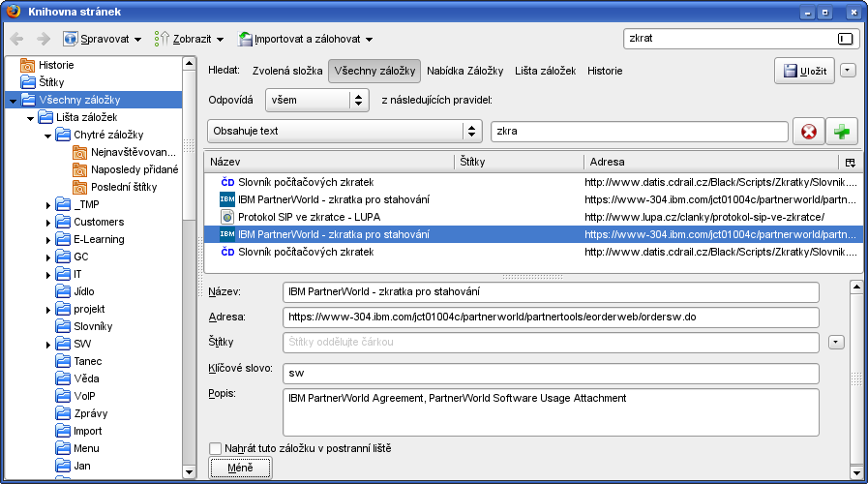
Task: Select the Historie item in sidebar
Action: [56, 65]
